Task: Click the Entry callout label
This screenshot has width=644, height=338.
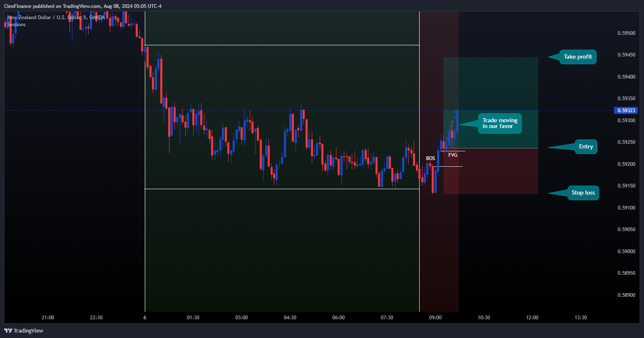Action: click(x=586, y=147)
